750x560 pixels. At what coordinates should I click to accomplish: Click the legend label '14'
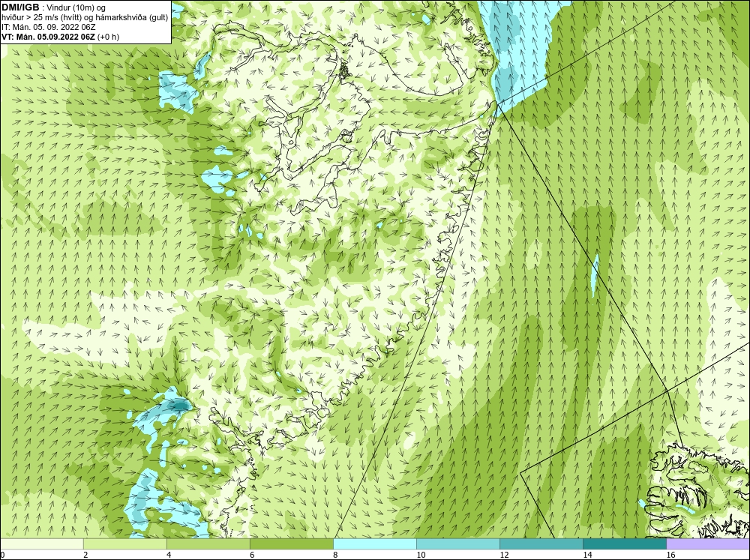587,555
